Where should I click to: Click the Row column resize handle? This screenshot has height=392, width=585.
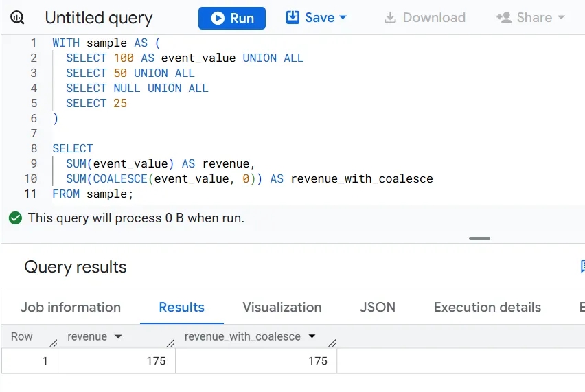point(54,343)
